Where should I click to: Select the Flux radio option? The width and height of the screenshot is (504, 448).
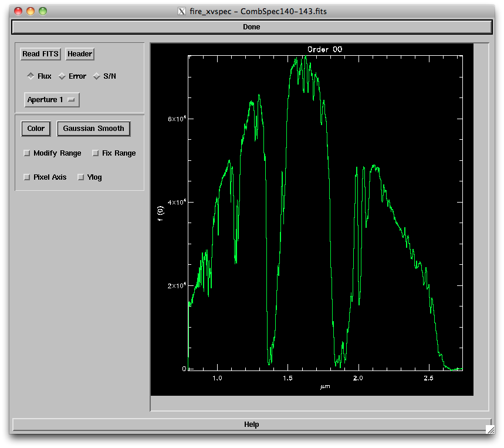(x=39, y=76)
